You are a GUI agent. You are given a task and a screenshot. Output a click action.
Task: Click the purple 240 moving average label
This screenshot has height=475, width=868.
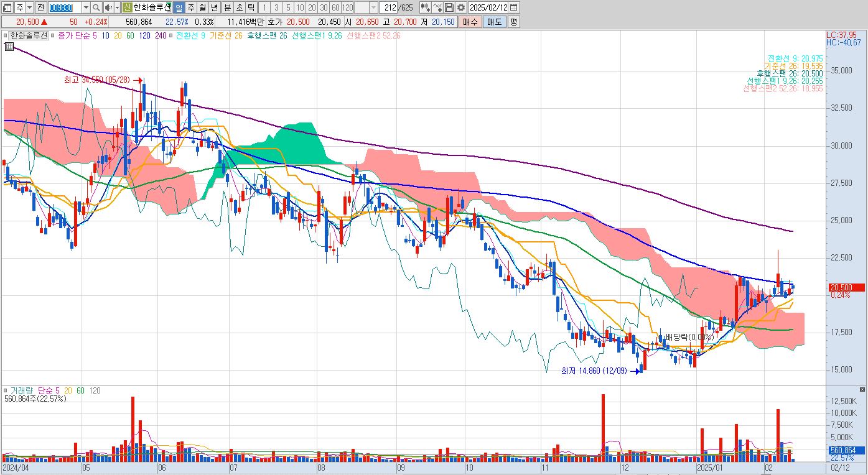(x=161, y=36)
